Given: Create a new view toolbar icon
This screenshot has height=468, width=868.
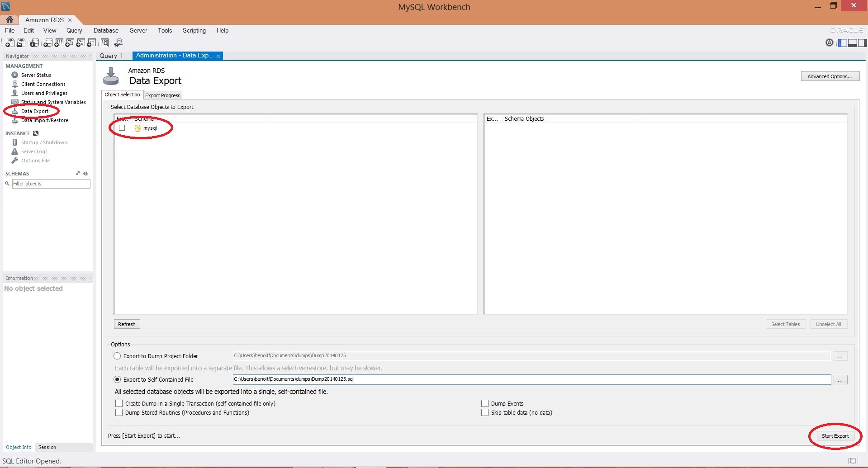Looking at the screenshot, I should coord(69,43).
